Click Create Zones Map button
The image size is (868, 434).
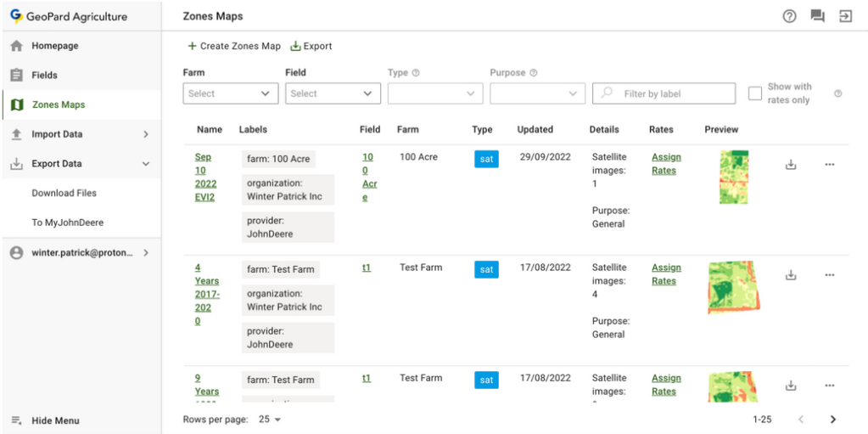point(234,46)
